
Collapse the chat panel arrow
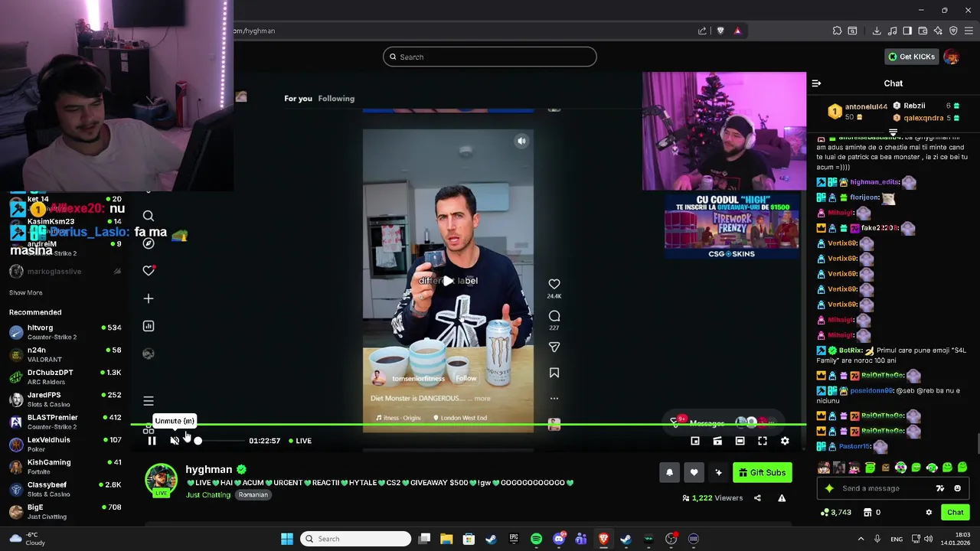tap(816, 83)
